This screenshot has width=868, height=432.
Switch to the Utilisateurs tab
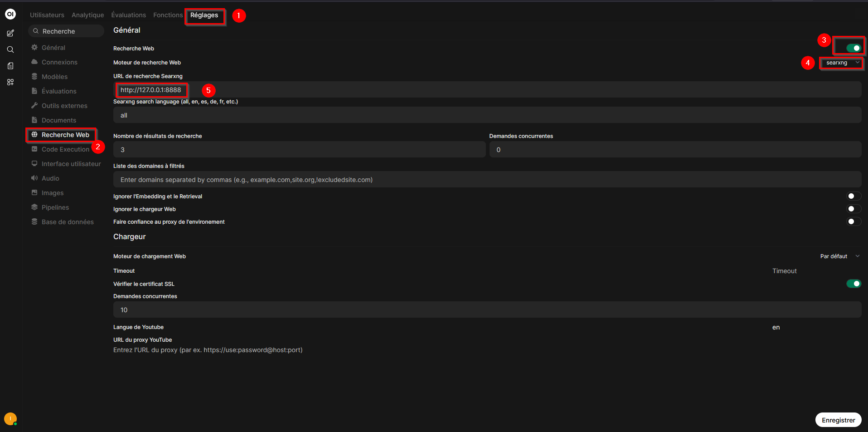tap(47, 15)
